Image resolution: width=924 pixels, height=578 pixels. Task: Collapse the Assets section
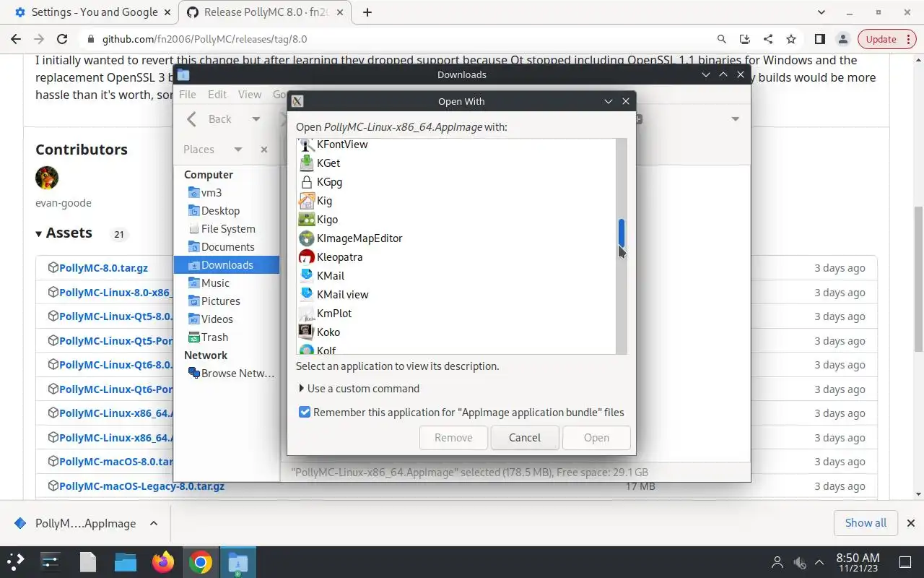click(x=64, y=233)
